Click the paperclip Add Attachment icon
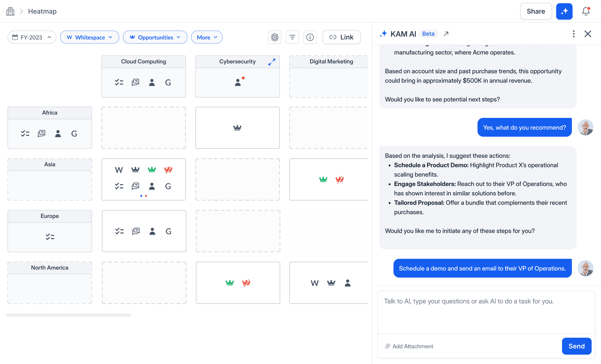Viewport: 601px width, 364px height. (x=388, y=346)
